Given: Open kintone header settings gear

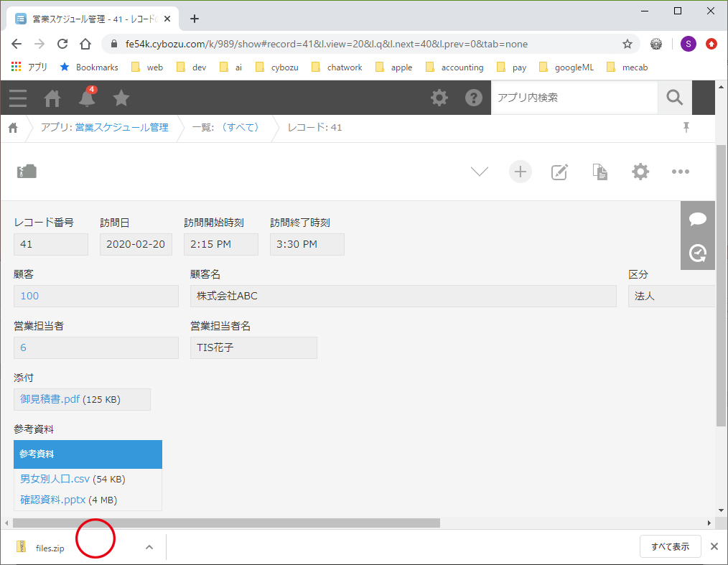Looking at the screenshot, I should click(439, 98).
